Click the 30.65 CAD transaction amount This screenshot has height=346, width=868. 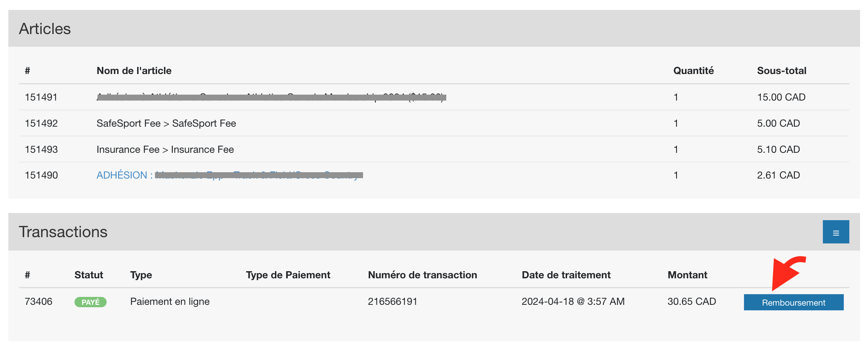pyautogui.click(x=691, y=302)
